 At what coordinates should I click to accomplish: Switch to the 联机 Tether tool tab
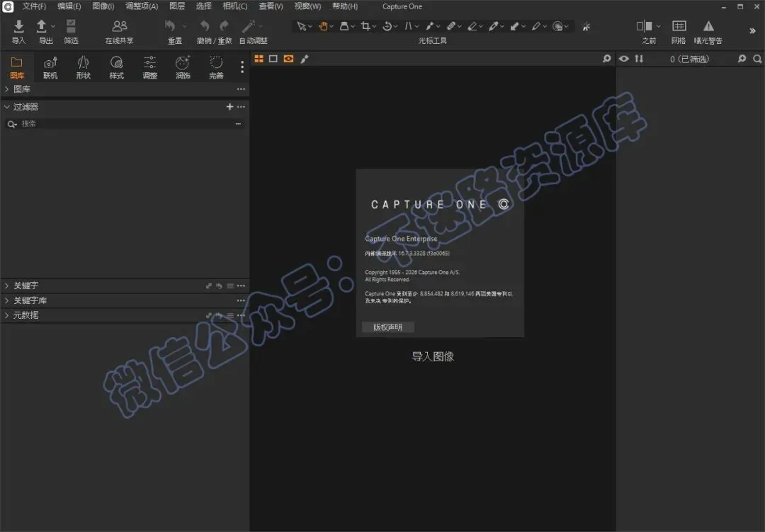(50, 67)
